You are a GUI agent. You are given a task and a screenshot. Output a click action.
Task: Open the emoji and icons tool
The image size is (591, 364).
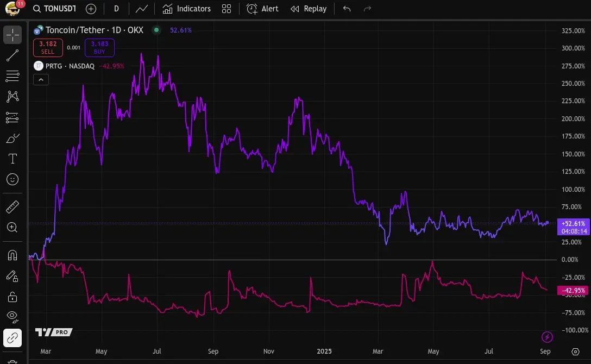click(x=12, y=179)
